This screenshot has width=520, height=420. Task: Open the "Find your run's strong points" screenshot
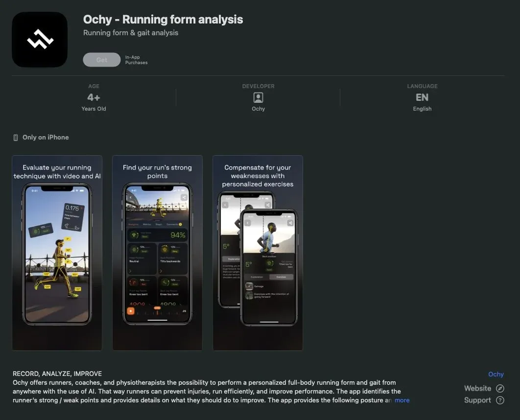tap(157, 253)
